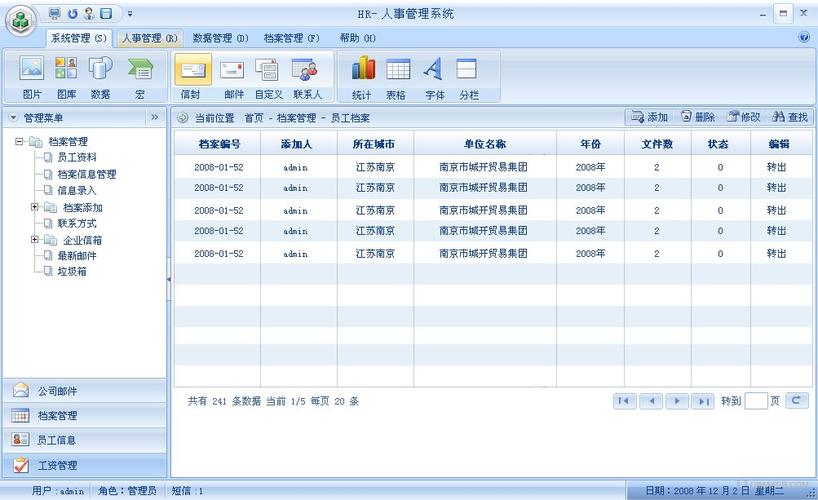The width and height of the screenshot is (818, 500).
Task: Open the 图片 picture tool
Action: click(31, 77)
